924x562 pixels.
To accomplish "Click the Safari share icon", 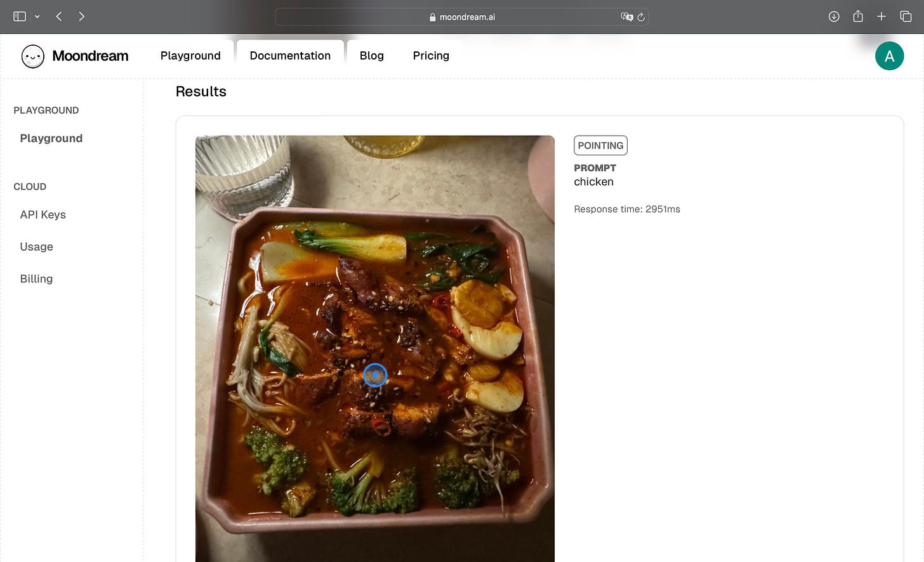I will (858, 16).
